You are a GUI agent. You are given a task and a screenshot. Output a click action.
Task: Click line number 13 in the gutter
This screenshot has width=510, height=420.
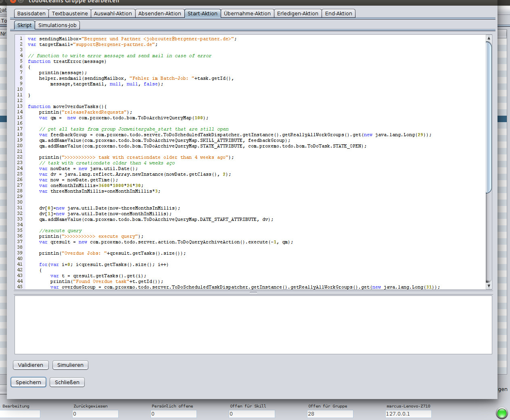pyautogui.click(x=20, y=106)
